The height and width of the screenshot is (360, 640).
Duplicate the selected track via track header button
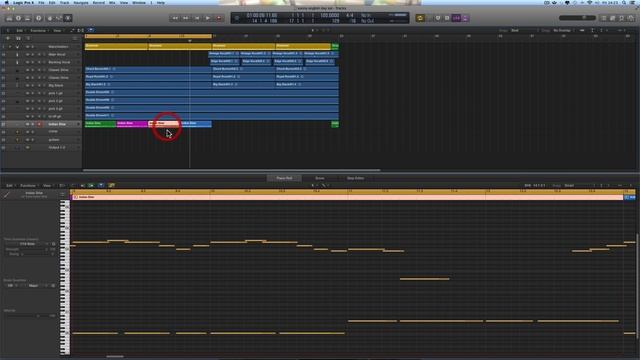coord(18,38)
